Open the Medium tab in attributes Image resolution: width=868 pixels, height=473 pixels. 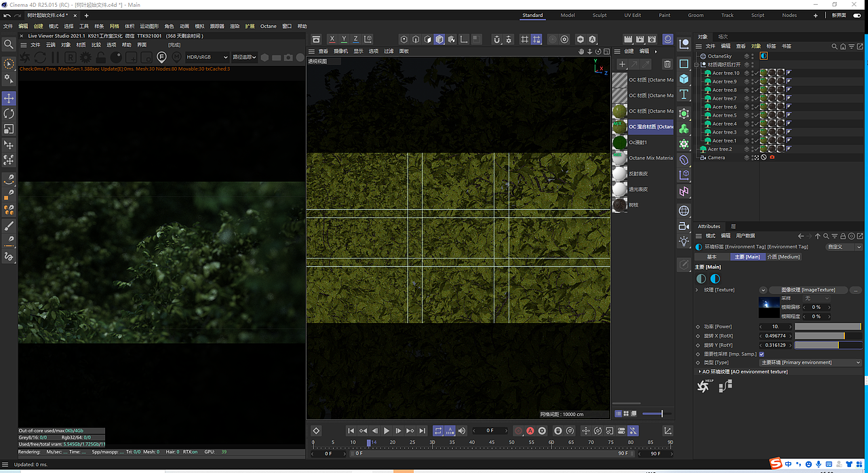(783, 257)
